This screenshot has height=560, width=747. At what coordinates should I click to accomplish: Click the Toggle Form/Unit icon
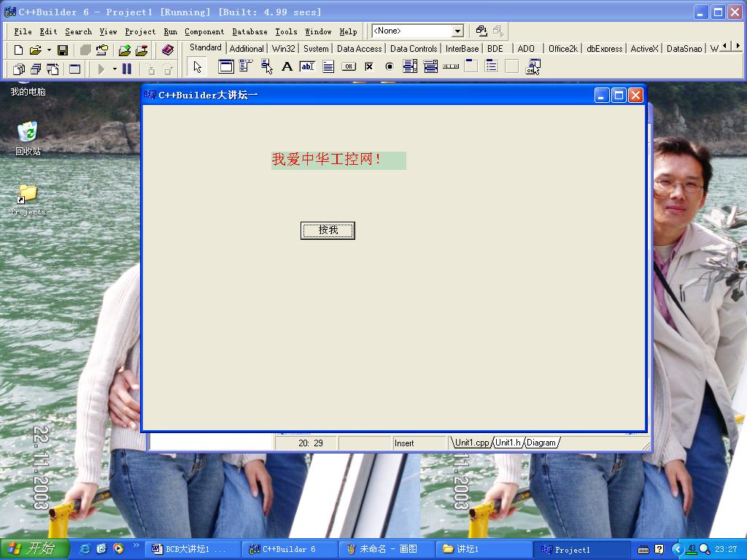click(x=53, y=69)
